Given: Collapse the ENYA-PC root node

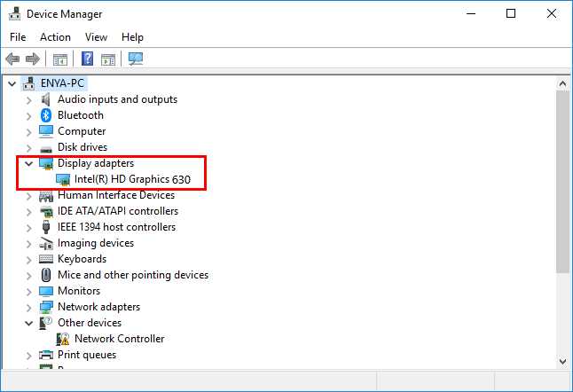Looking at the screenshot, I should click(12, 83).
